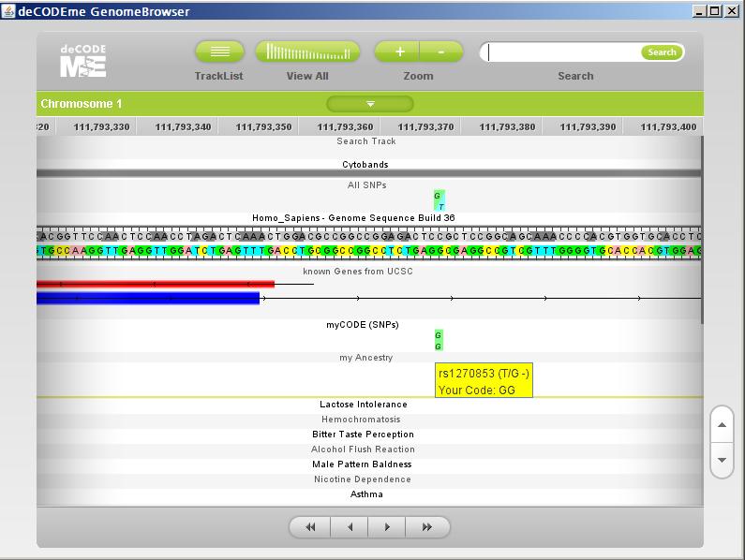This screenshot has width=745, height=560.
Task: Zoom out with the minus button
Action: pos(441,52)
